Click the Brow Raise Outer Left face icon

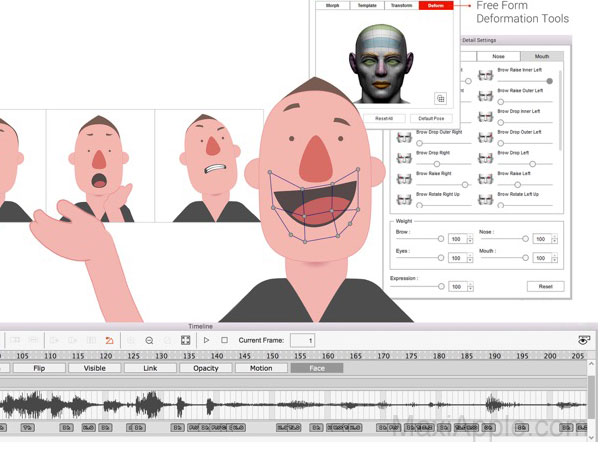pyautogui.click(x=485, y=96)
